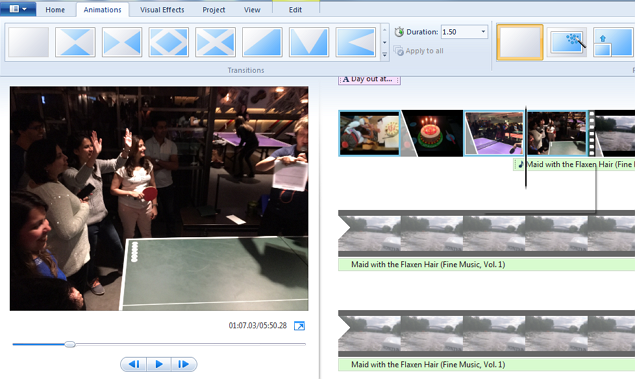Click the music note icon on audio track
The height and width of the screenshot is (379, 635).
click(521, 164)
